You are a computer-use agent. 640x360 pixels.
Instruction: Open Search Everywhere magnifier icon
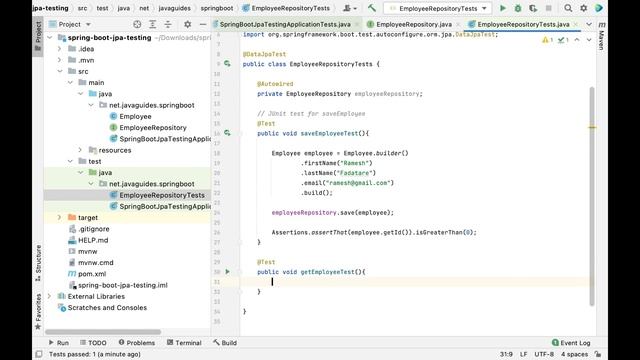pos(568,8)
